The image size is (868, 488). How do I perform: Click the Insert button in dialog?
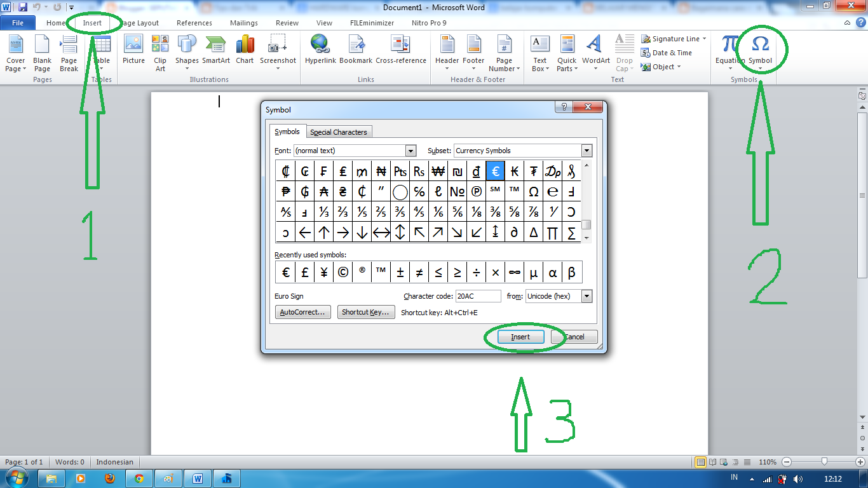click(520, 337)
